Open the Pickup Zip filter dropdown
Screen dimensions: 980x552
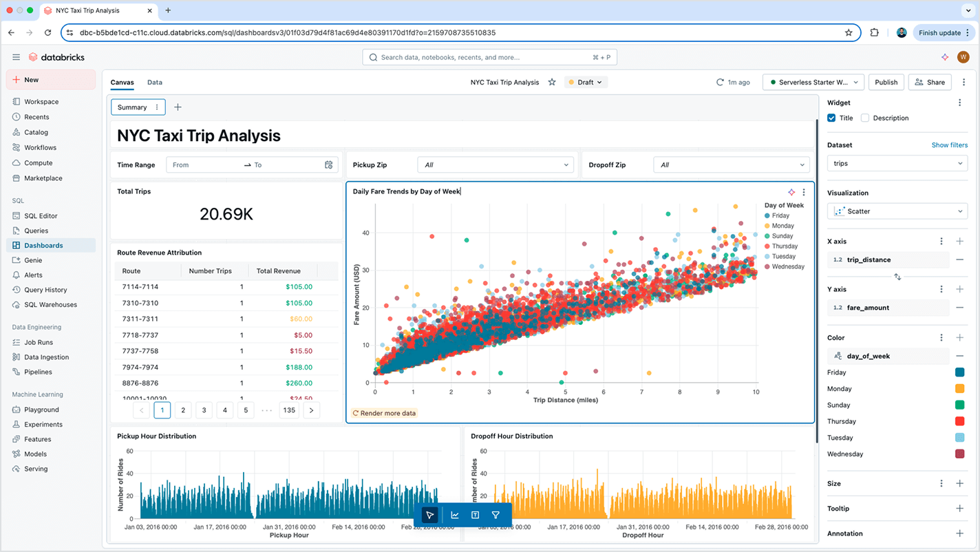(495, 164)
